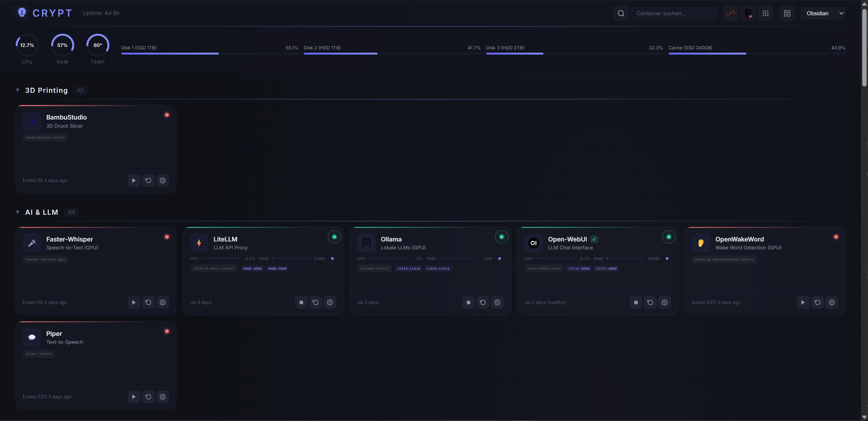This screenshot has width=868, height=421.
Task: Click the search magnifier icon
Action: (x=621, y=13)
